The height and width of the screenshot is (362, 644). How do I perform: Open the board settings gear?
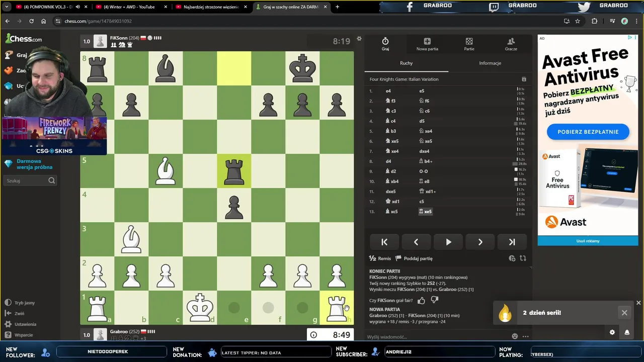click(359, 39)
